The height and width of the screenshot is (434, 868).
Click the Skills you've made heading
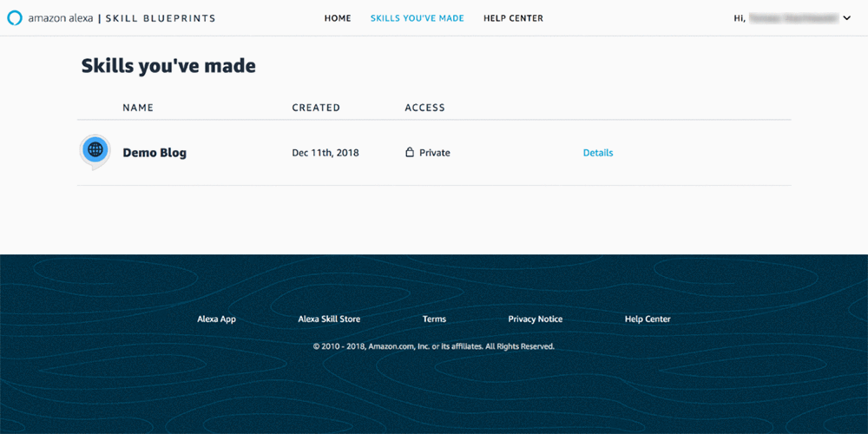click(169, 67)
